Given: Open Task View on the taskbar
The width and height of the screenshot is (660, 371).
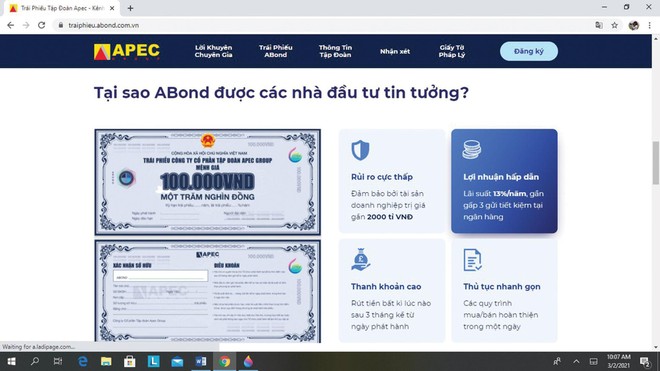Looking at the screenshot, I should [58, 361].
